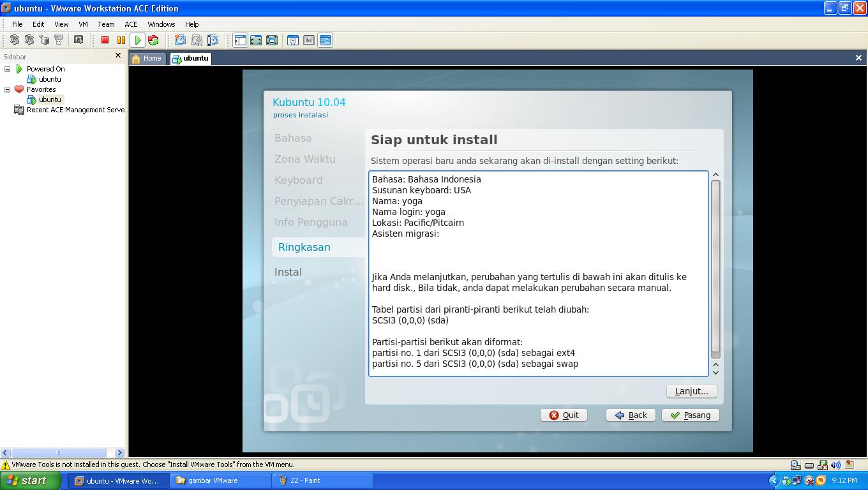Collapse the Powered On tree group

coord(8,69)
